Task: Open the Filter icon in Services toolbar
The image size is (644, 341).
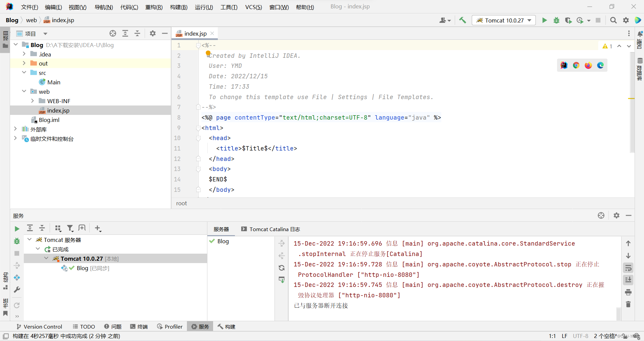Action: (70, 228)
